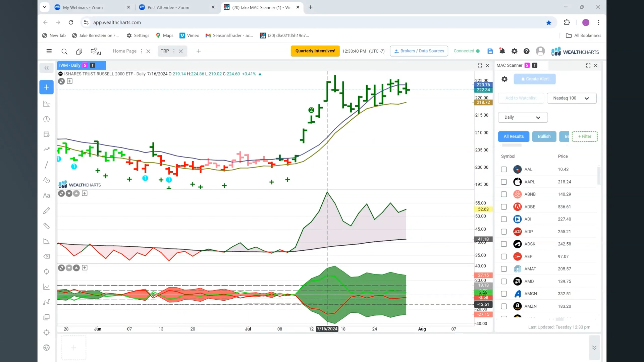Open the clock history tool icon

pyautogui.click(x=47, y=119)
